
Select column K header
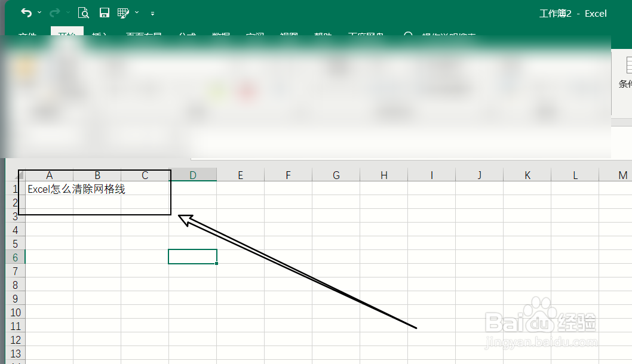[527, 175]
